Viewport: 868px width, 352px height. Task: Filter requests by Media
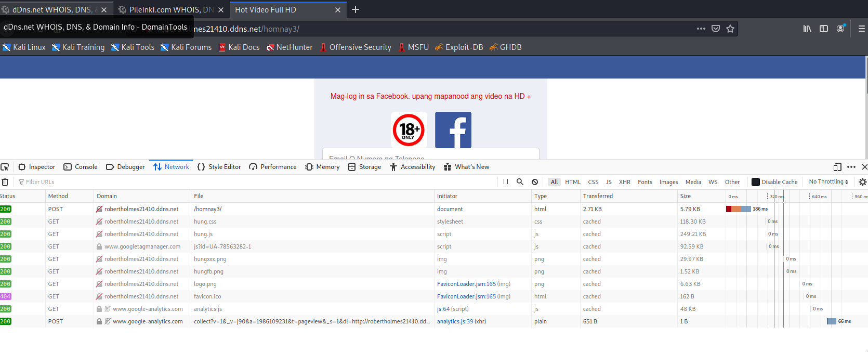[x=693, y=182]
